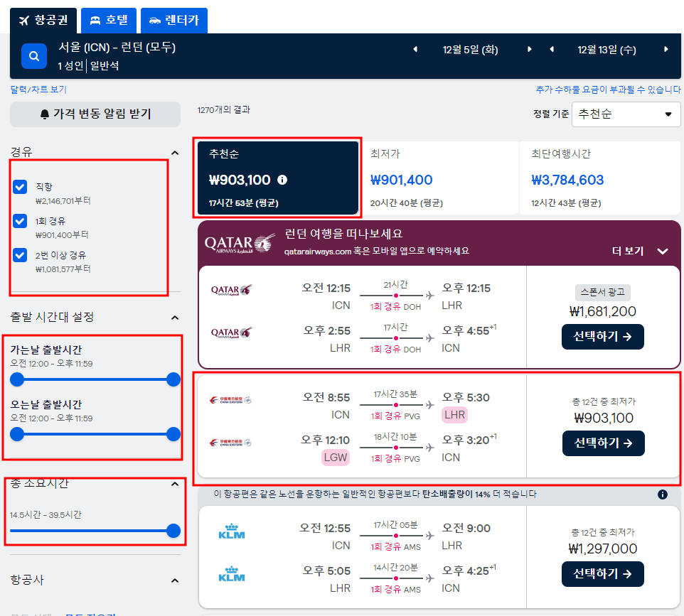
Task: Open the 정렬 기준 추천순 dropdown
Action: click(626, 114)
